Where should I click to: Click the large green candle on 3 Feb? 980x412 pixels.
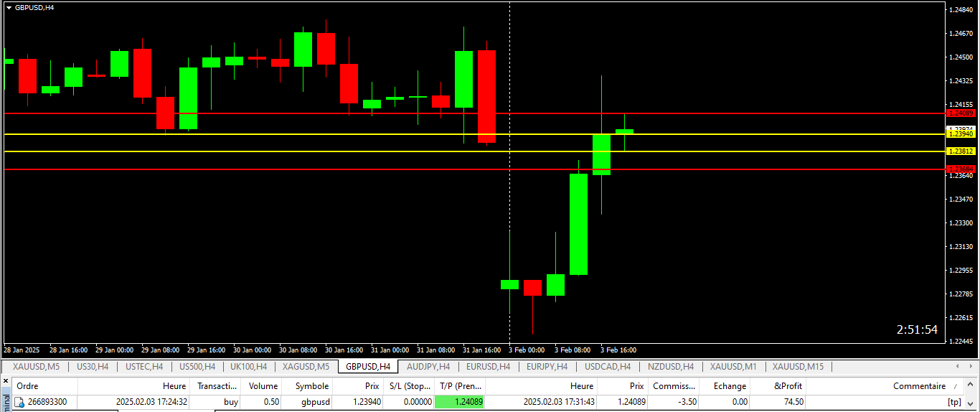pyautogui.click(x=578, y=224)
